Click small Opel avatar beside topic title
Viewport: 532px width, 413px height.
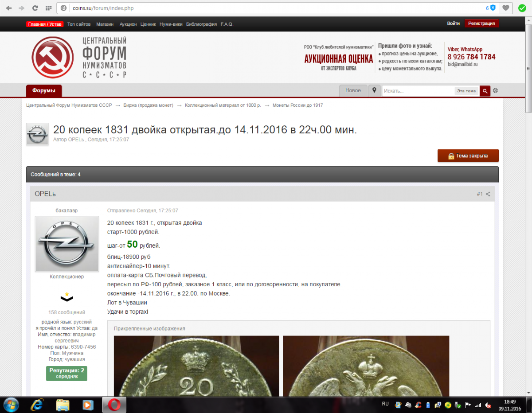point(37,134)
